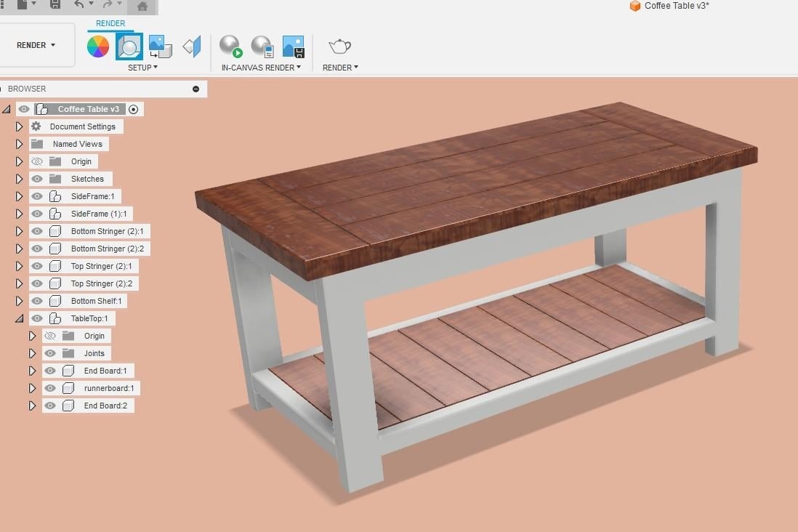Screen dimensions: 798x532
Task: Open the undo history dropdown arrow
Action: pyautogui.click(x=91, y=4)
